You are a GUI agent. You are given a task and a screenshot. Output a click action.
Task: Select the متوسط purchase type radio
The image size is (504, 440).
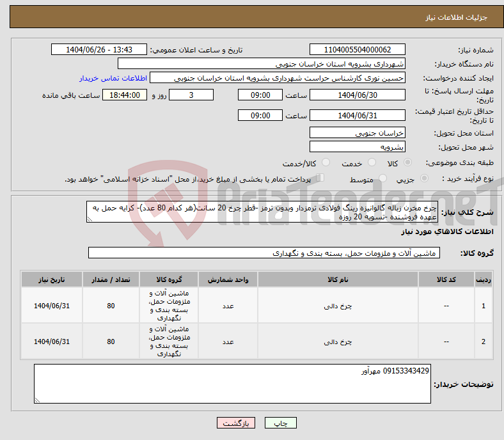pyautogui.click(x=382, y=178)
